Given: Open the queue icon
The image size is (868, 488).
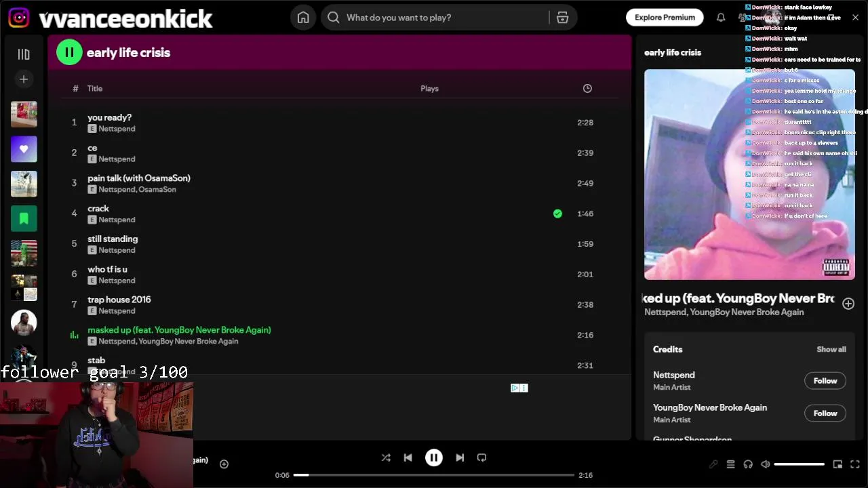Looking at the screenshot, I should 730,464.
